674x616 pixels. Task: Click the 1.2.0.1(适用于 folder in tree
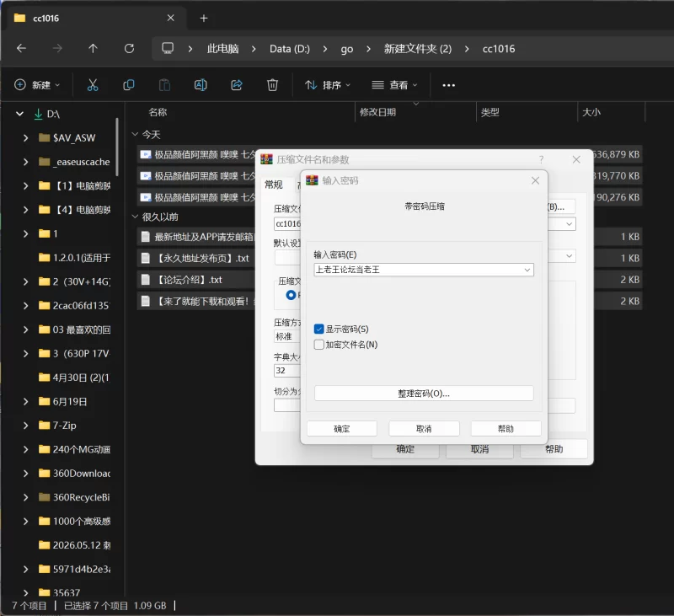(74, 258)
